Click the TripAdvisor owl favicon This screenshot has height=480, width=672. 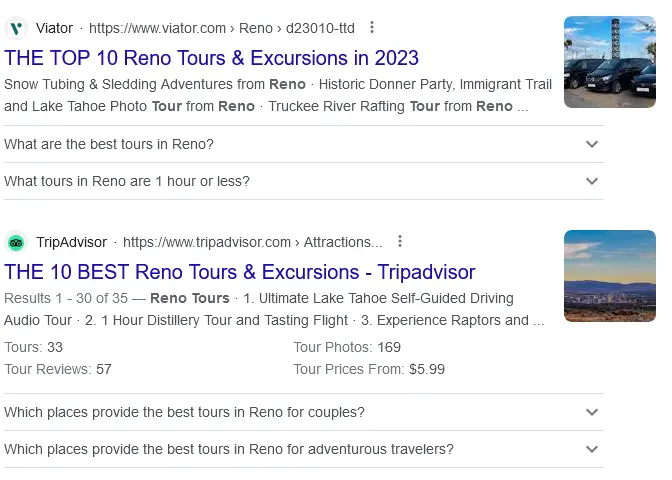(x=16, y=243)
